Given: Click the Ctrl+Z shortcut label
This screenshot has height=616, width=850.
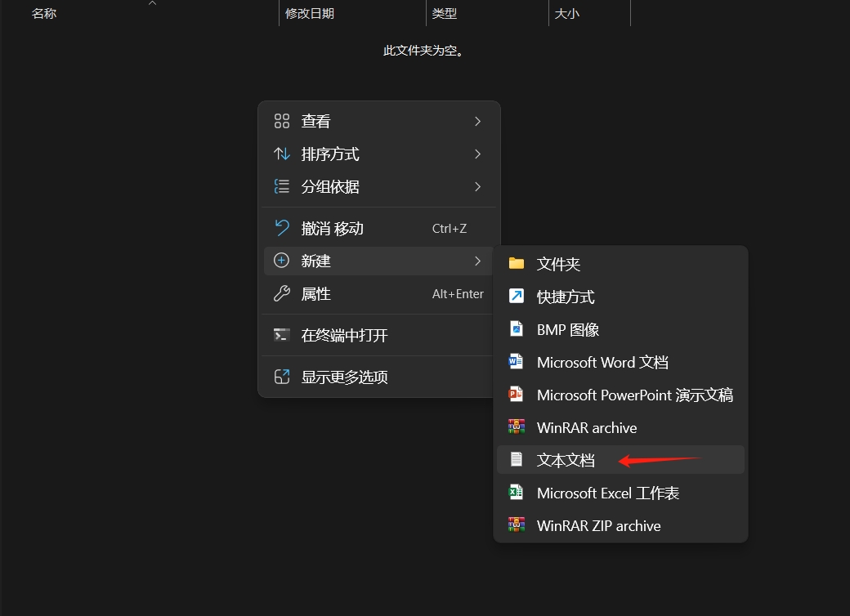Looking at the screenshot, I should 450,229.
